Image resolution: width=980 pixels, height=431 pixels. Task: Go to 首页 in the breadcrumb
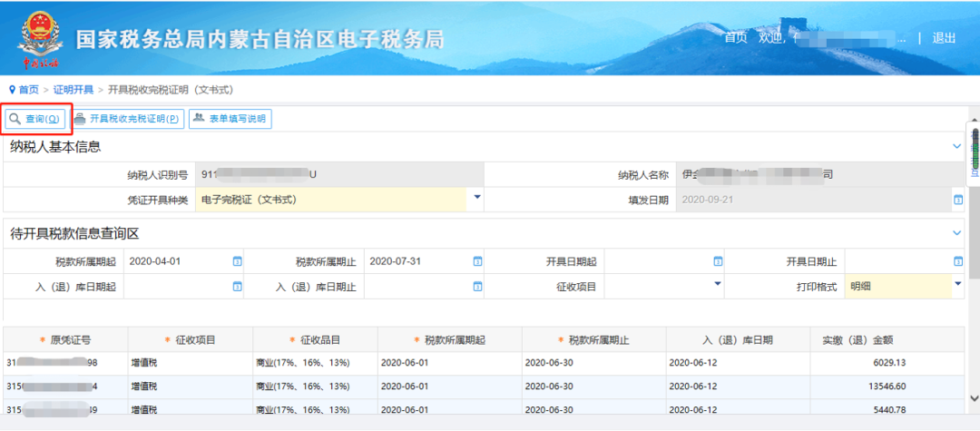[x=28, y=90]
